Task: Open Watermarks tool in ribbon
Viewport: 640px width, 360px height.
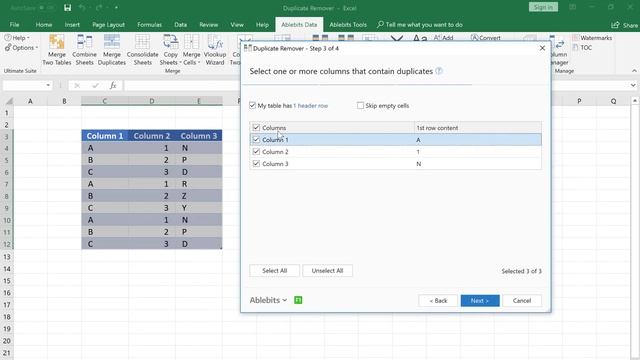Action: (592, 38)
